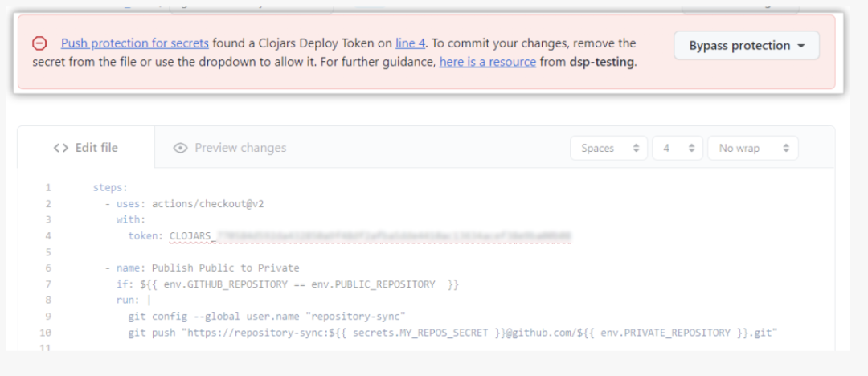Place cursor on the CLOJARS token text

191,236
